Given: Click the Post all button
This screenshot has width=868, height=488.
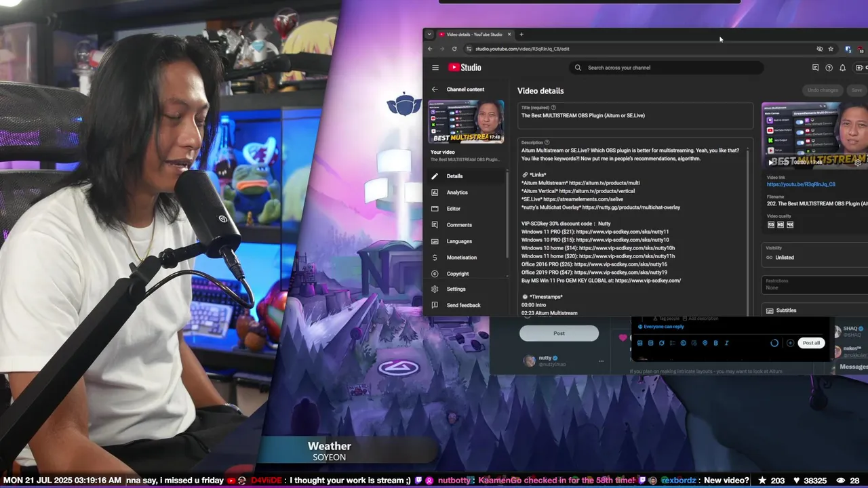Looking at the screenshot, I should coord(811,343).
